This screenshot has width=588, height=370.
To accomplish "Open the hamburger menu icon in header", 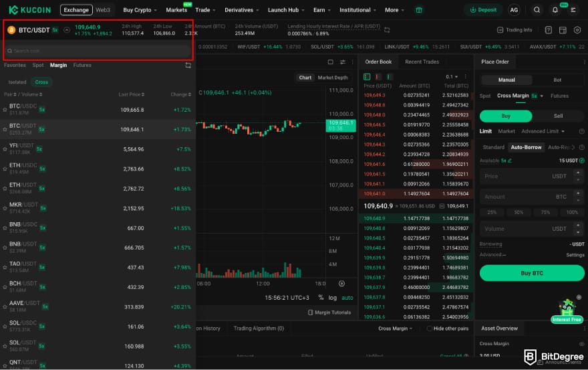I will (x=573, y=10).
